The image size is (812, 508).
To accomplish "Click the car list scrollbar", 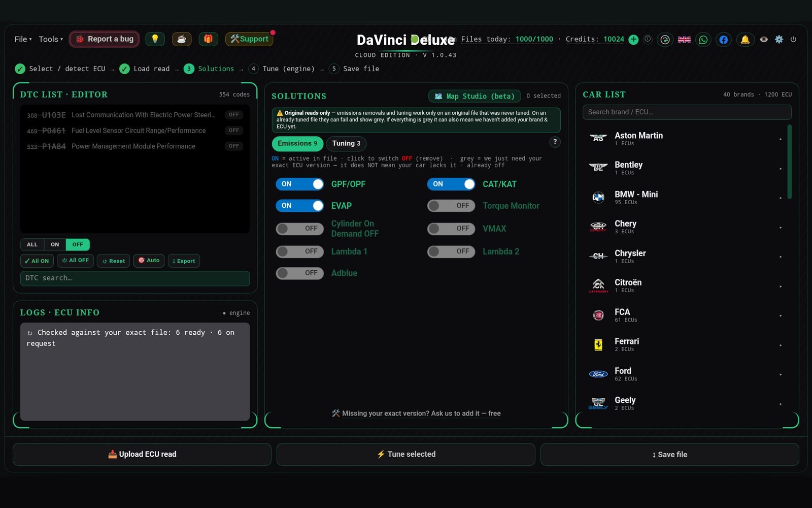I will click(789, 162).
